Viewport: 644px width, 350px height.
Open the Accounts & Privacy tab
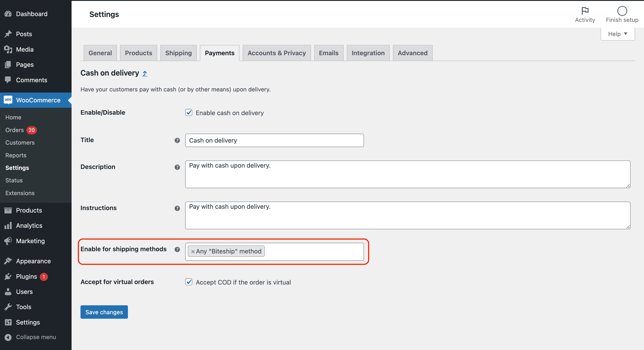coord(277,53)
